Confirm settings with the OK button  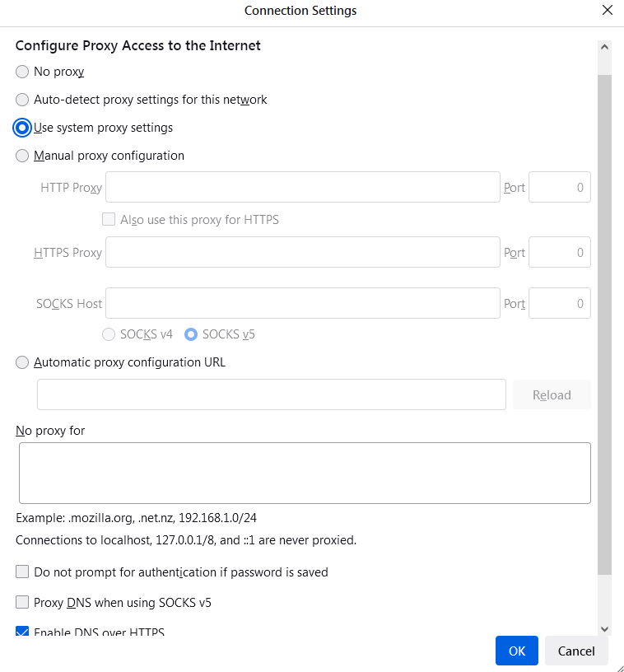[516, 651]
